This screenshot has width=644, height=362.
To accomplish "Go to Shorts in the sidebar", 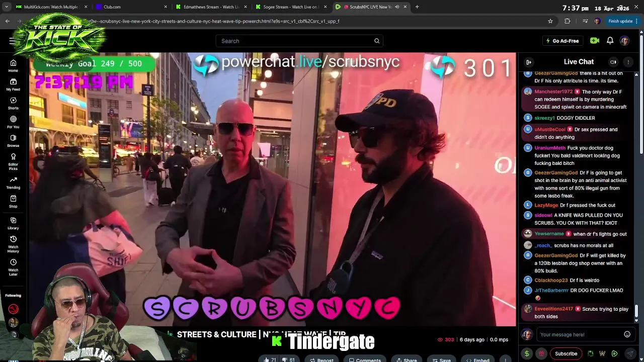I will (x=13, y=103).
